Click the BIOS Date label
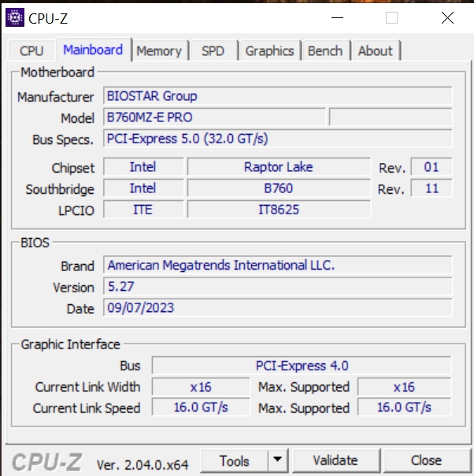 point(80,309)
